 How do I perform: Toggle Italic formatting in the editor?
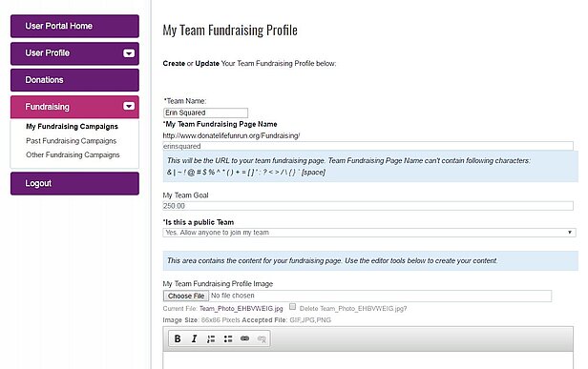coord(194,338)
